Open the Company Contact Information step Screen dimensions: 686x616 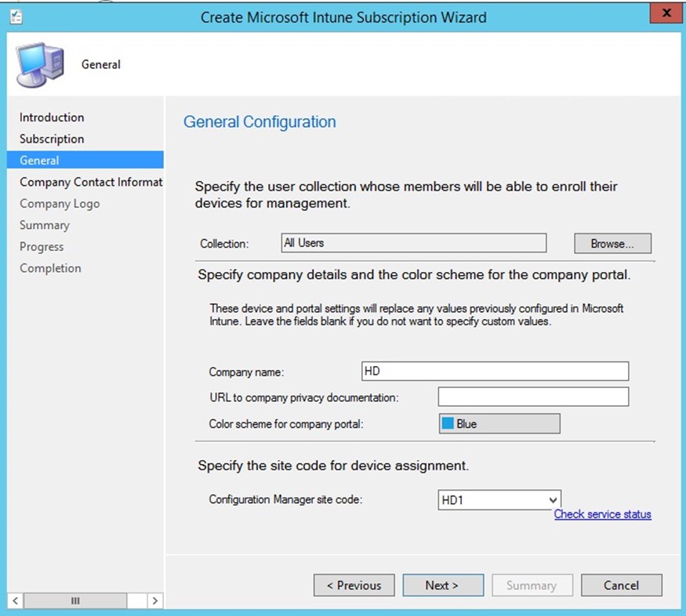click(x=91, y=182)
